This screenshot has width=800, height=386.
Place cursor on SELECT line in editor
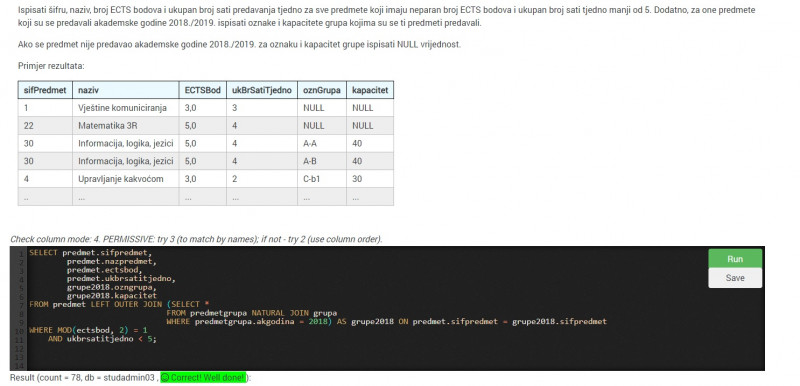tap(91, 252)
